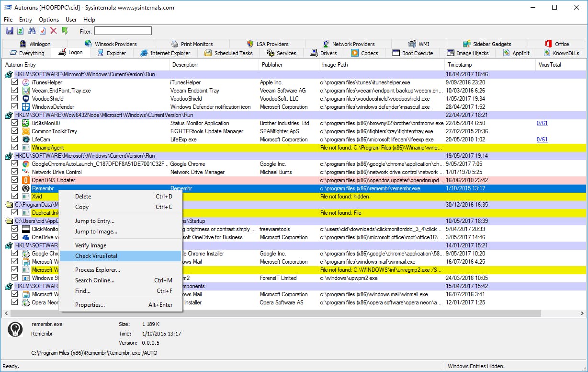Image resolution: width=588 pixels, height=372 pixels.
Task: Click the binoculars Find icon
Action: (32, 31)
